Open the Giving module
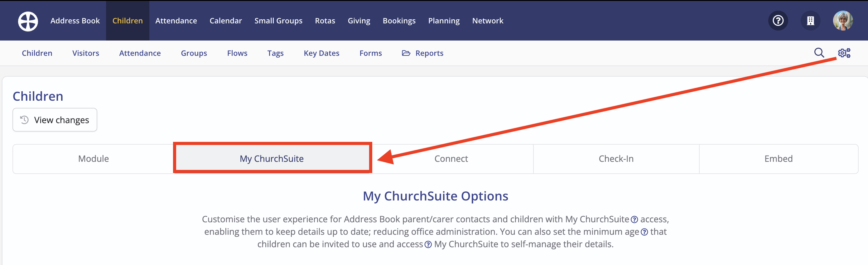Image resolution: width=868 pixels, height=265 pixels. pyautogui.click(x=359, y=21)
